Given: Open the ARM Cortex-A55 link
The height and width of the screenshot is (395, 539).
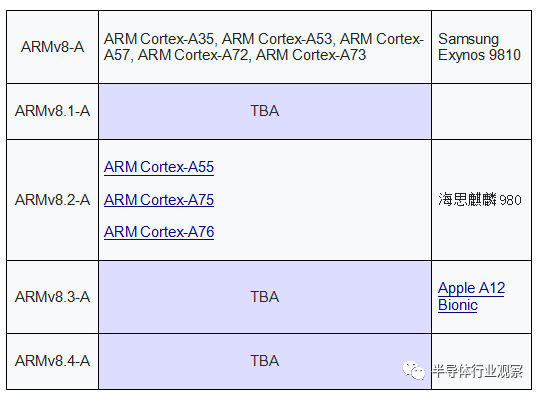Looking at the screenshot, I should coord(159,167).
